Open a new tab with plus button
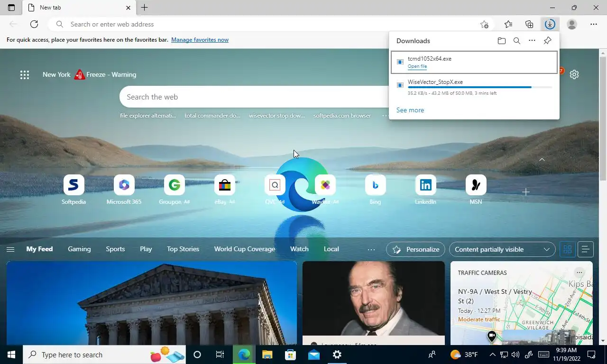Viewport: 607px width, 364px height. pyautogui.click(x=144, y=8)
